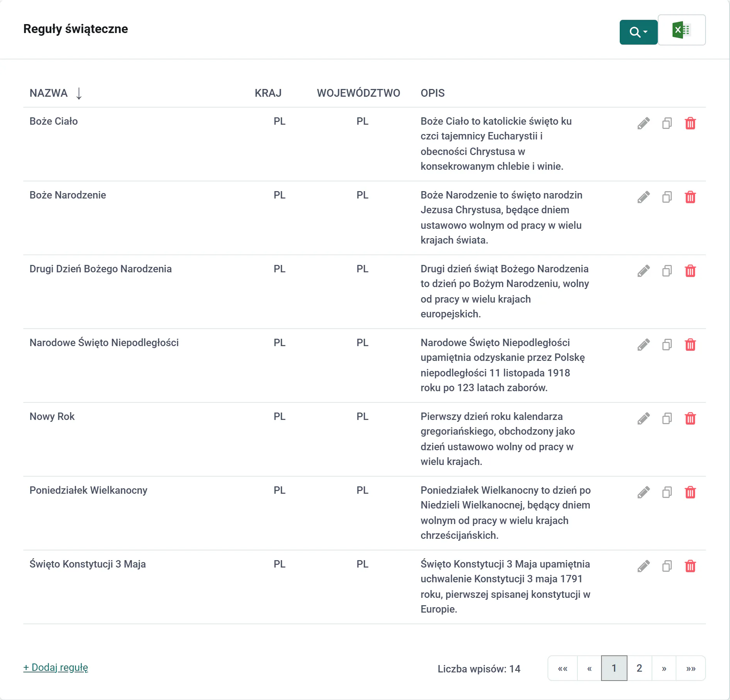Click the Narodowe Święto Niepodległości name
The width and height of the screenshot is (730, 700).
104,343
